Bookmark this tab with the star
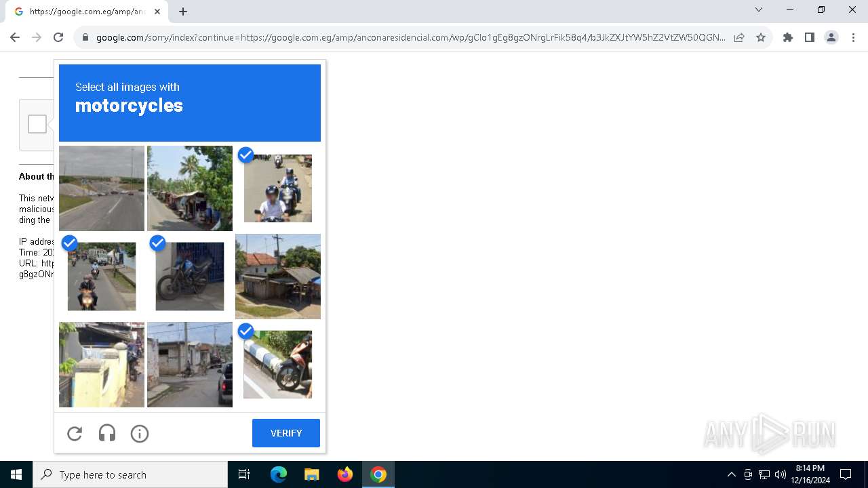The image size is (868, 488). 761,37
